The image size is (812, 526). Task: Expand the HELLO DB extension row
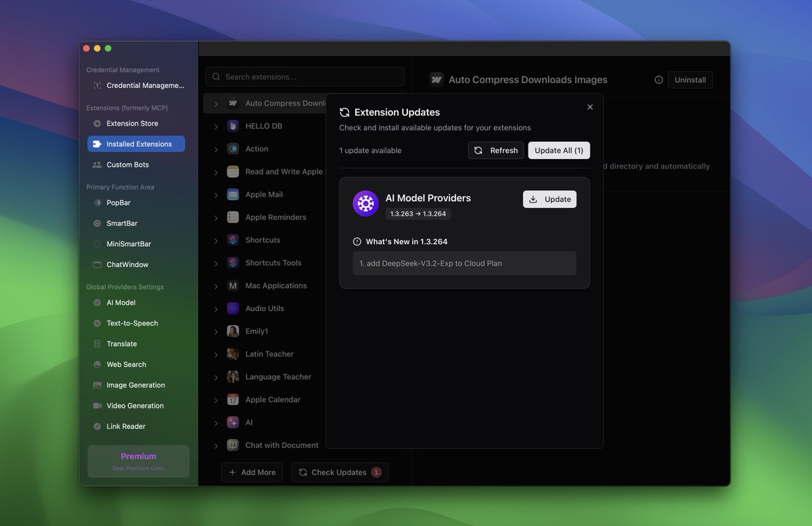(216, 126)
